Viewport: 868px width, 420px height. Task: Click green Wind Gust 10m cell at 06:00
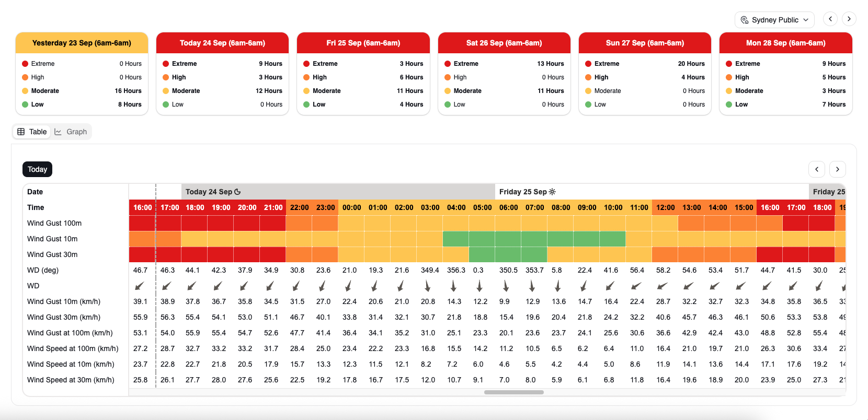508,239
